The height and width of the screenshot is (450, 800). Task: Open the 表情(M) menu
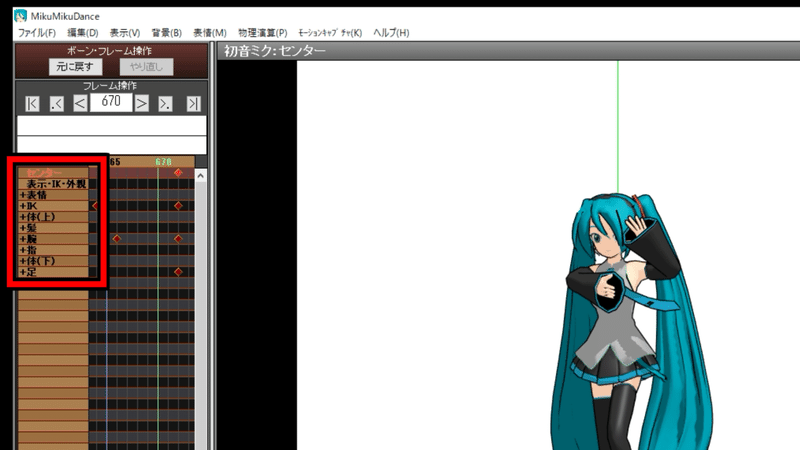coord(210,33)
